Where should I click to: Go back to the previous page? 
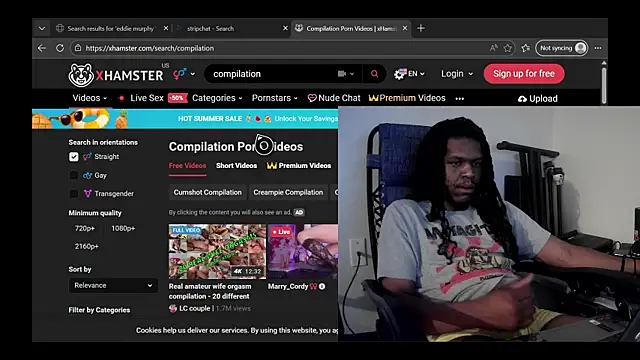[42, 48]
